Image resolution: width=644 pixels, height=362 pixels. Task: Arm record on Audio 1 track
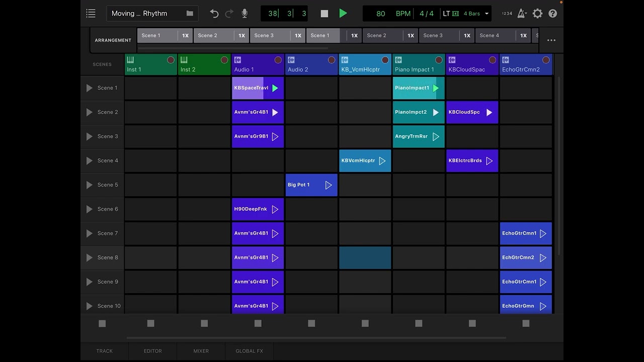coord(278,60)
